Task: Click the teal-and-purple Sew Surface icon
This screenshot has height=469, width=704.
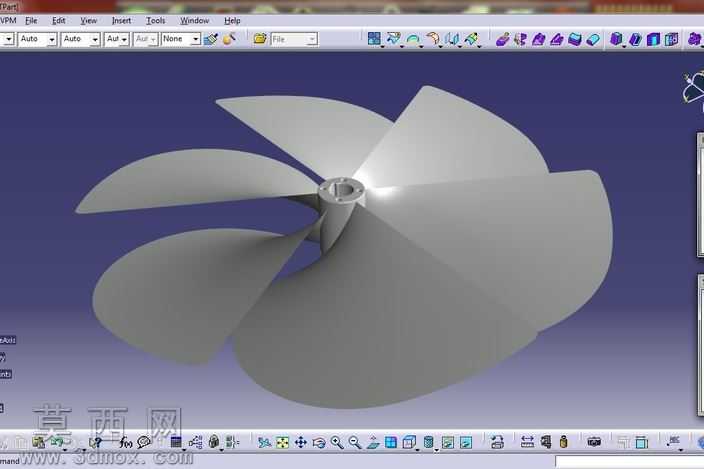Action: [x=575, y=39]
